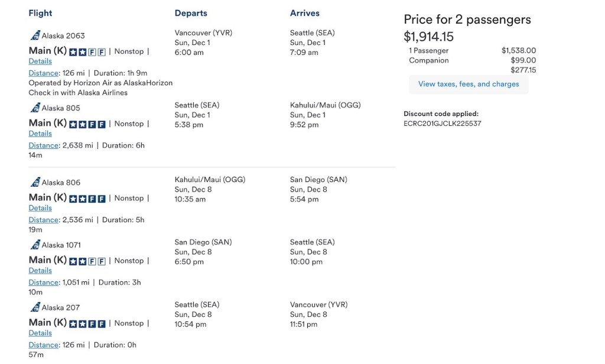Click the star icons for Alaska 207
The height and width of the screenshot is (364, 605).
pyautogui.click(x=78, y=324)
